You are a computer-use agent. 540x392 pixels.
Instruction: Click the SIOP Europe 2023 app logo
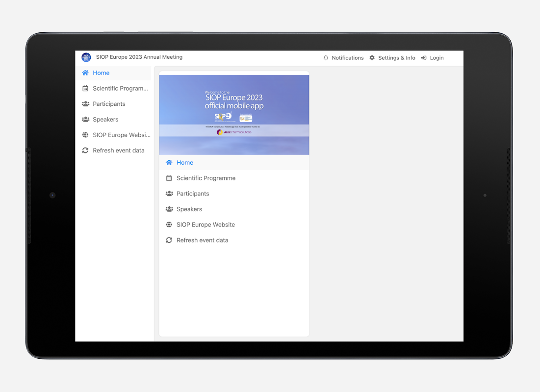click(86, 57)
